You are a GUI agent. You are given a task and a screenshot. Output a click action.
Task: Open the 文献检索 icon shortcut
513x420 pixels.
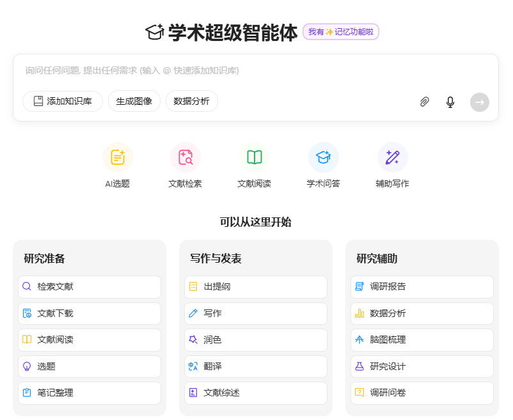pyautogui.click(x=185, y=158)
